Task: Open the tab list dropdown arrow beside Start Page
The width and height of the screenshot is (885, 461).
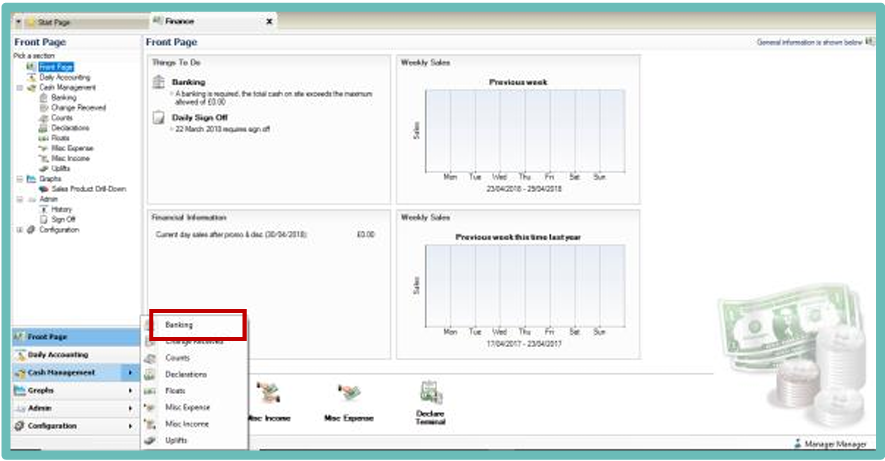Action: coord(18,21)
